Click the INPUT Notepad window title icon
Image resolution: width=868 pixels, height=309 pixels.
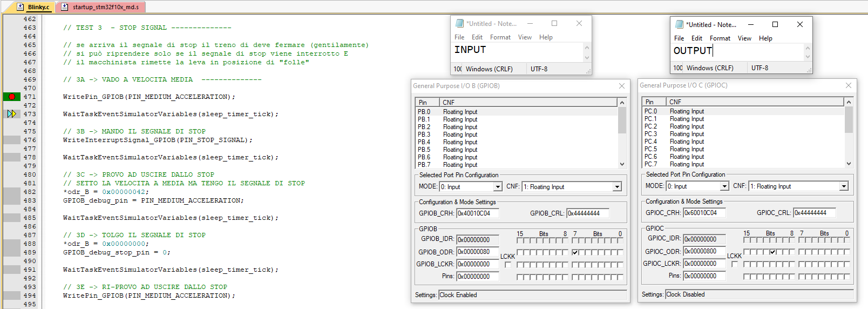pyautogui.click(x=459, y=23)
